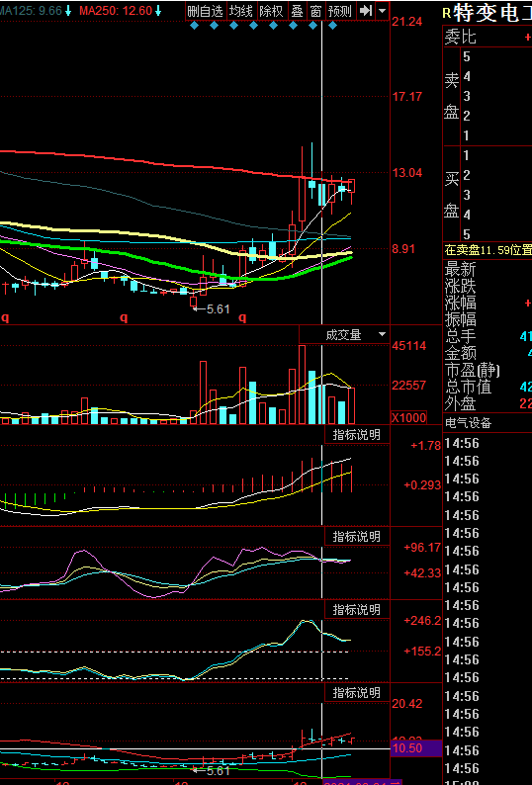Click the +155.2 indicator value
This screenshot has height=785, width=532.
[422, 652]
